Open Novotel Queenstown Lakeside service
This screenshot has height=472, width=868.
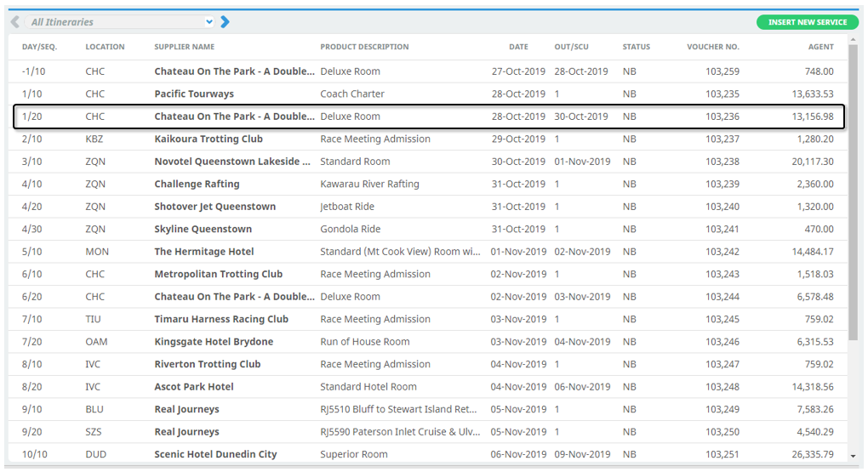[232, 162]
